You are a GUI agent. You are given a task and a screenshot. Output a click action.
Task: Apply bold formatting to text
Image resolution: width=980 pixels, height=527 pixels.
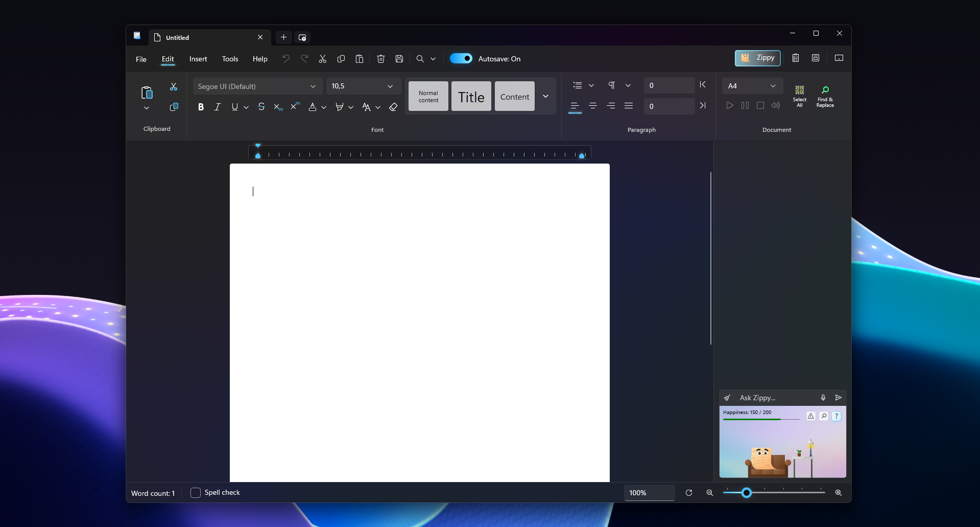click(200, 107)
